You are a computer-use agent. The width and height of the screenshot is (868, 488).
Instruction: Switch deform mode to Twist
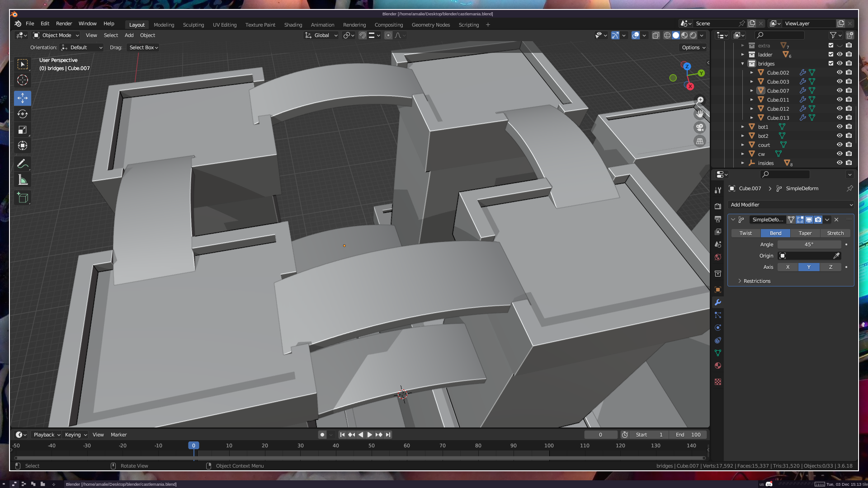point(745,233)
